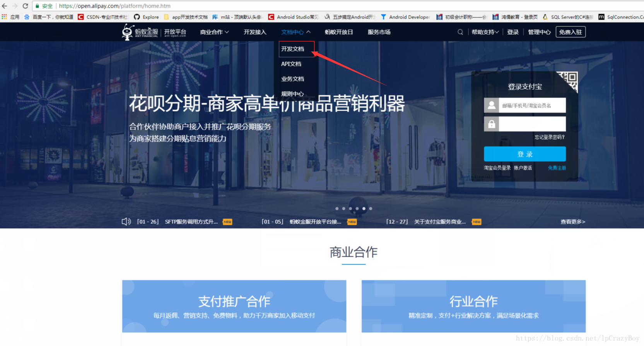Click the browser back arrow

[x=5, y=6]
